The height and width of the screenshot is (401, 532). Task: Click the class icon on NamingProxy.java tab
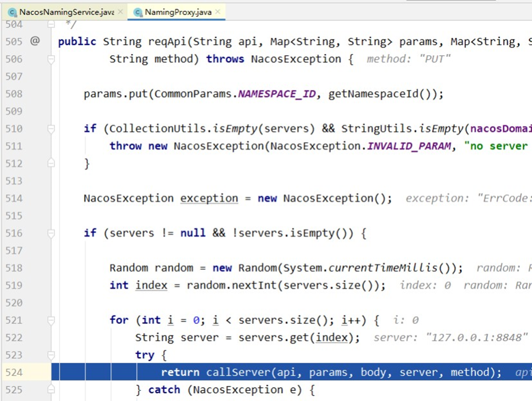[137, 13]
